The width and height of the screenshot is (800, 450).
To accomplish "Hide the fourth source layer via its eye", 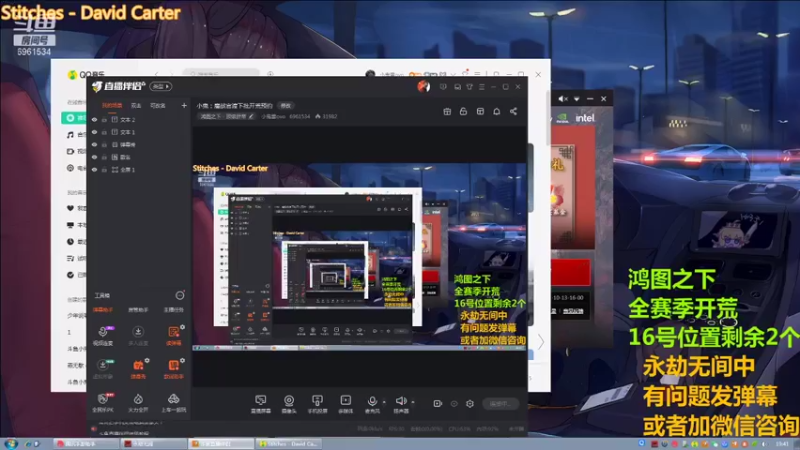I will pyautogui.click(x=94, y=157).
